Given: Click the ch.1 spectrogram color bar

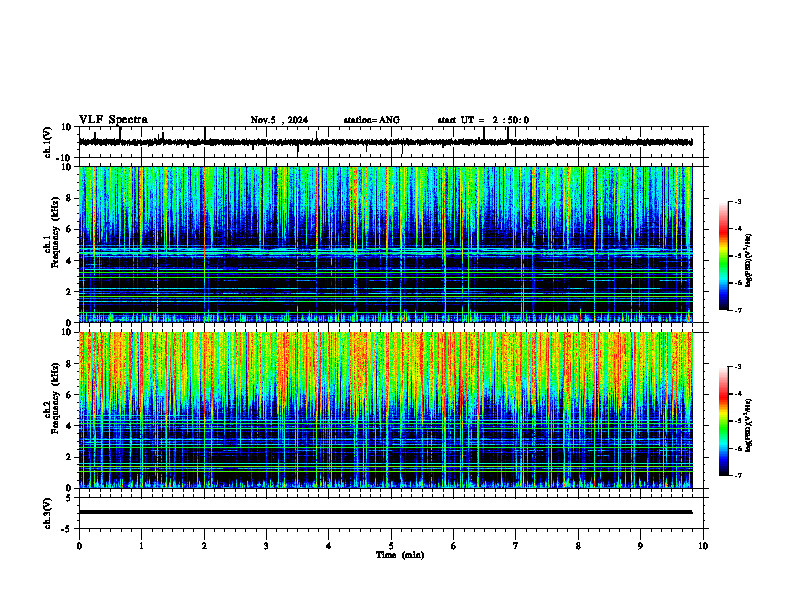Looking at the screenshot, I should point(724,256).
